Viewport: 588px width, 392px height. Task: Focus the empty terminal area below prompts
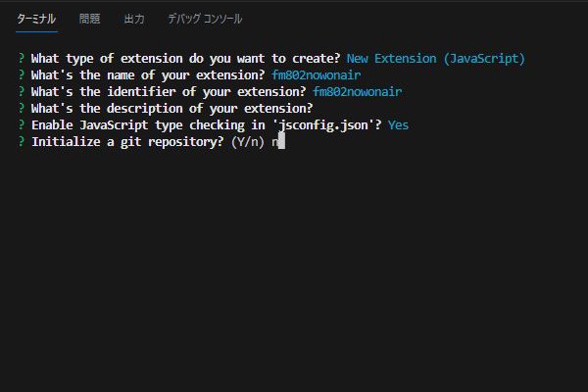(x=294, y=270)
